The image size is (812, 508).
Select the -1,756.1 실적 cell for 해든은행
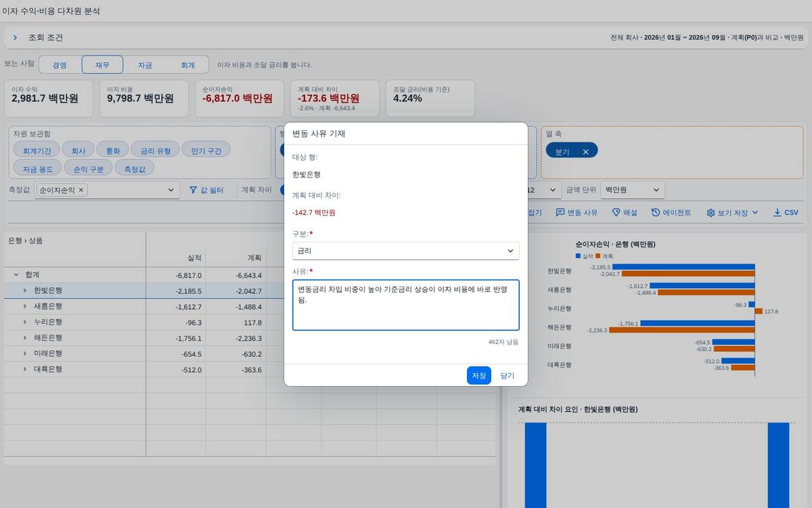pos(176,338)
